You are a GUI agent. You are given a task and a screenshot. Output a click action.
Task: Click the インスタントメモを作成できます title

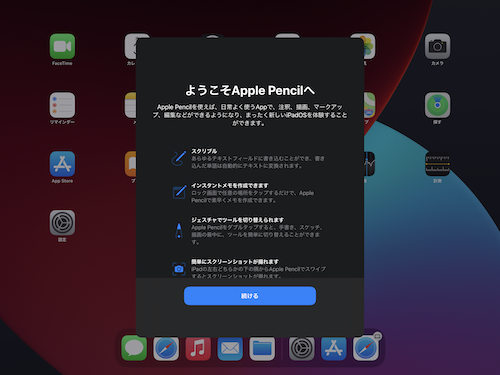point(230,185)
